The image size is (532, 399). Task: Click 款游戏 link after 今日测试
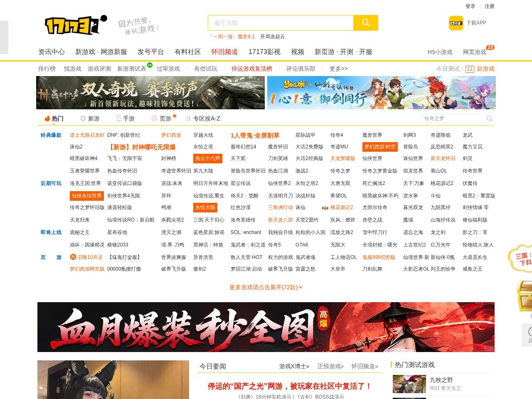486,69
